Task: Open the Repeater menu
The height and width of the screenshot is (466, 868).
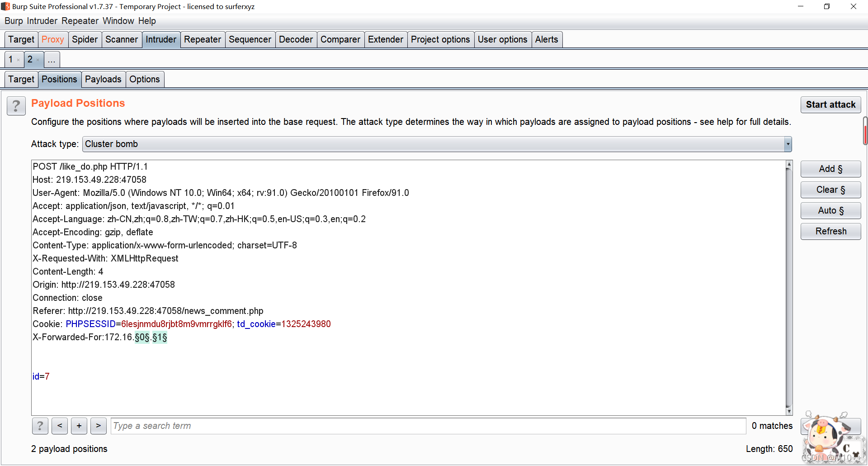Action: click(80, 21)
